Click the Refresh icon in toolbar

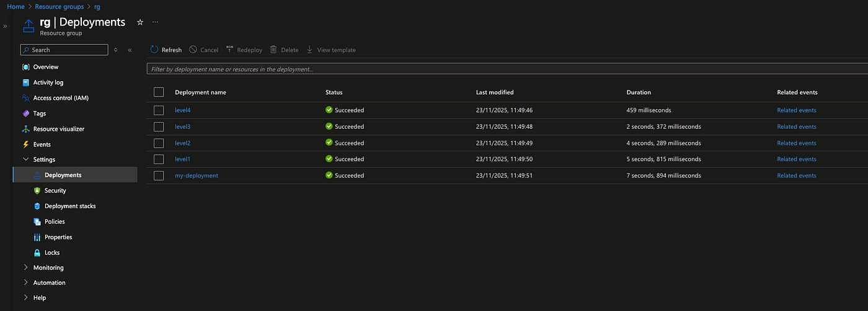154,50
